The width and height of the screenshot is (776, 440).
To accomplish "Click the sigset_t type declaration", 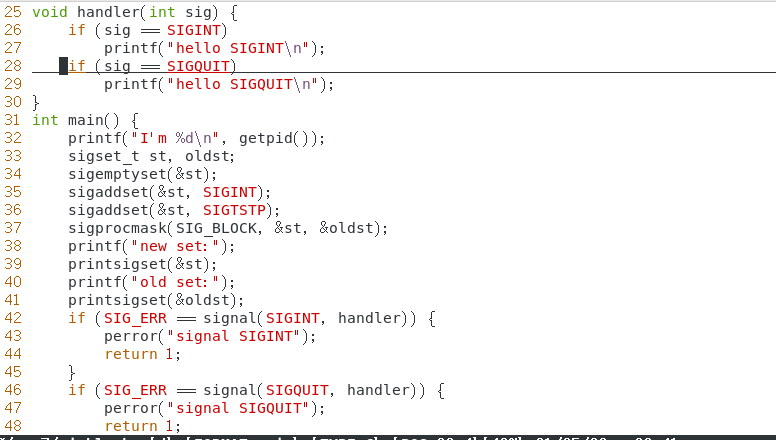I will pos(104,156).
